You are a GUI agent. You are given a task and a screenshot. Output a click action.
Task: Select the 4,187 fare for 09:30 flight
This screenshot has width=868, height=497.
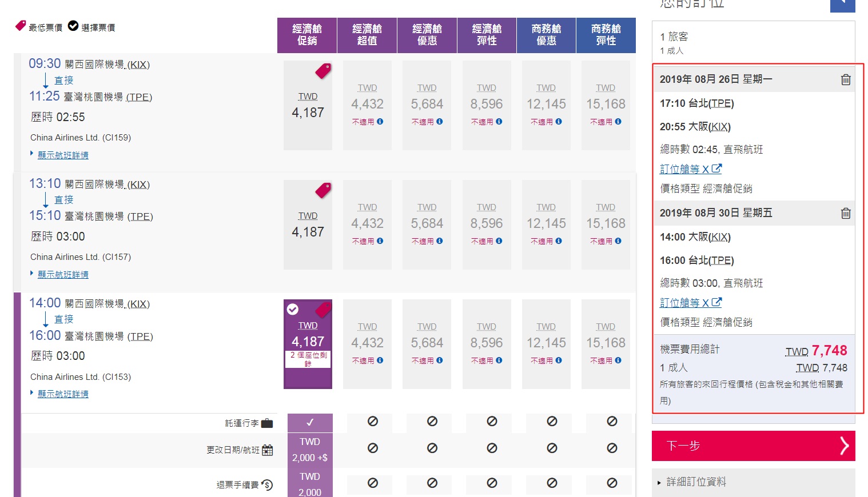click(x=308, y=106)
